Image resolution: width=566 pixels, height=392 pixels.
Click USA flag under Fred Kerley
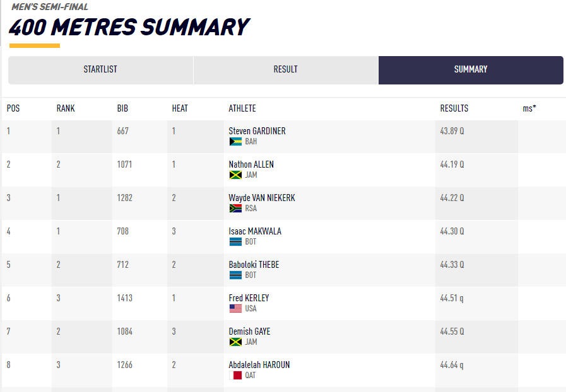235,309
